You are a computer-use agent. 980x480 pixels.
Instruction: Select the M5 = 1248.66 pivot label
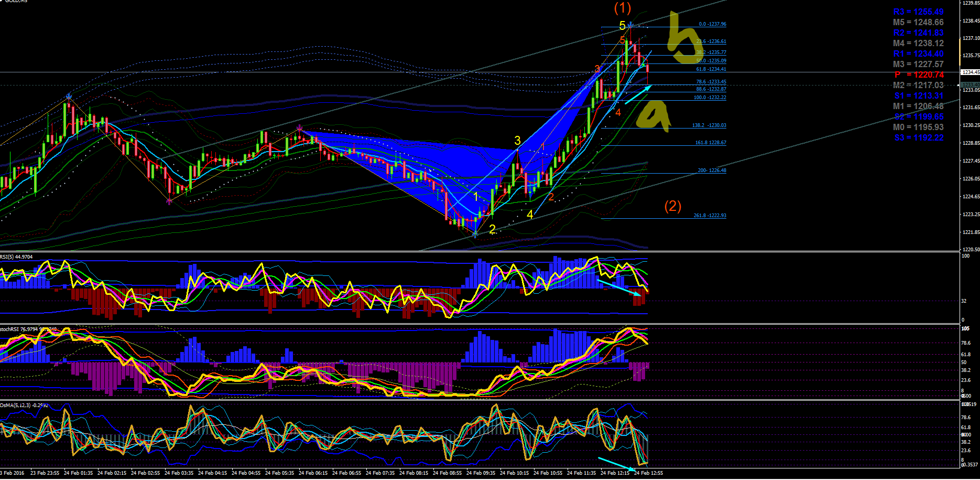[x=918, y=22]
